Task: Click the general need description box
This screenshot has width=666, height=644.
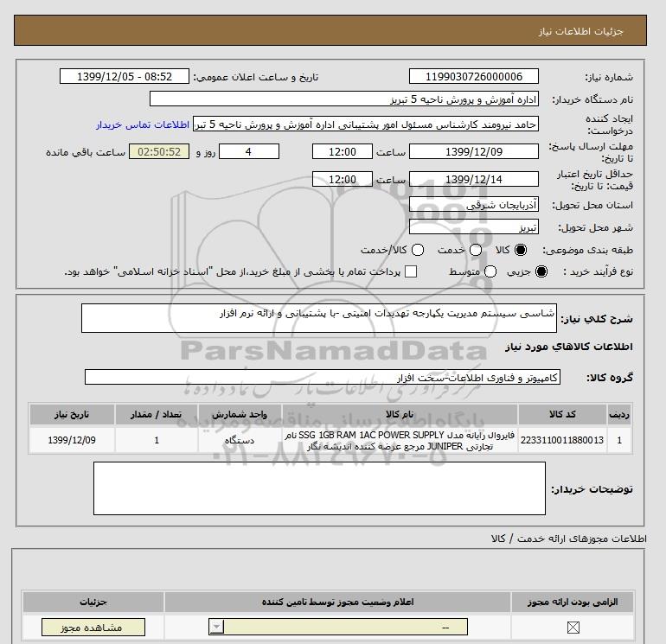Action: [319, 318]
